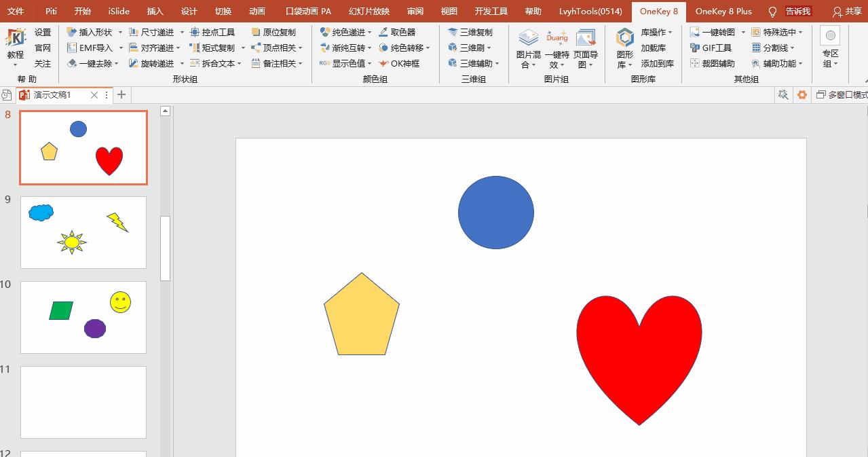Click the pin icon beside the orange gear

(783, 95)
